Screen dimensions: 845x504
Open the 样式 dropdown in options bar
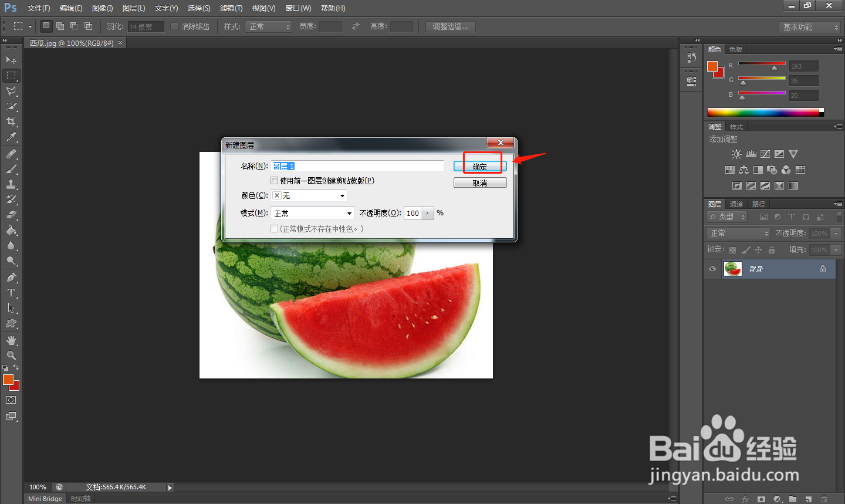tap(269, 26)
